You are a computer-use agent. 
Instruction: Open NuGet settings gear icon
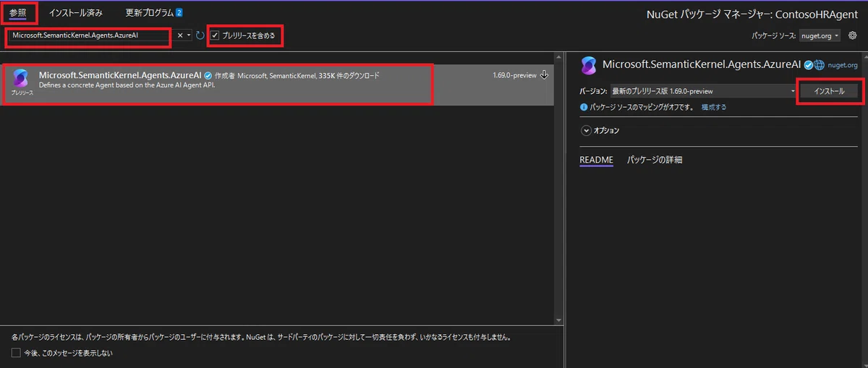(853, 35)
